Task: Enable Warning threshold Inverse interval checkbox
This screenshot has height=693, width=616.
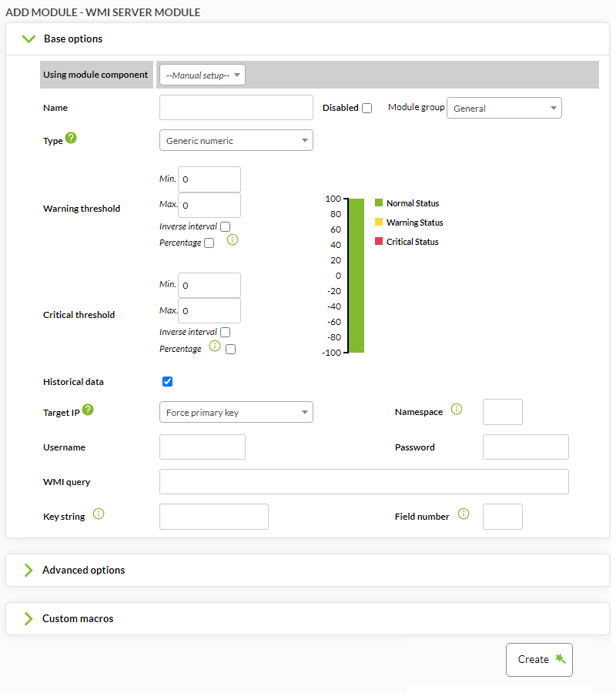Action: (x=226, y=226)
